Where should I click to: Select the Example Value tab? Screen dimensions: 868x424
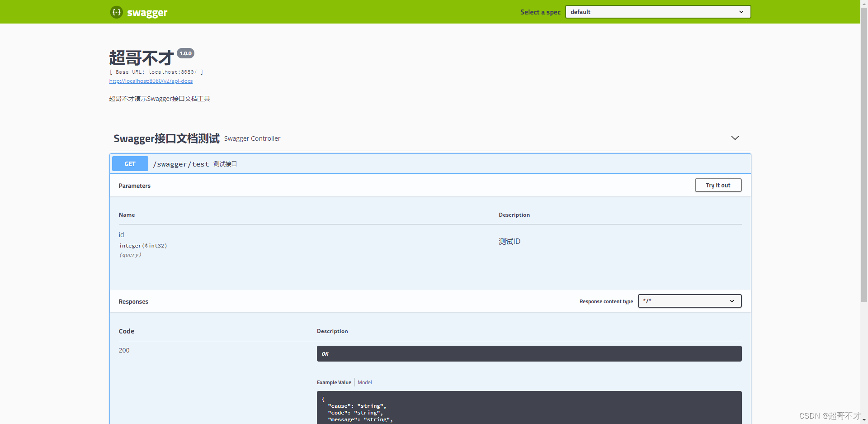(x=334, y=382)
